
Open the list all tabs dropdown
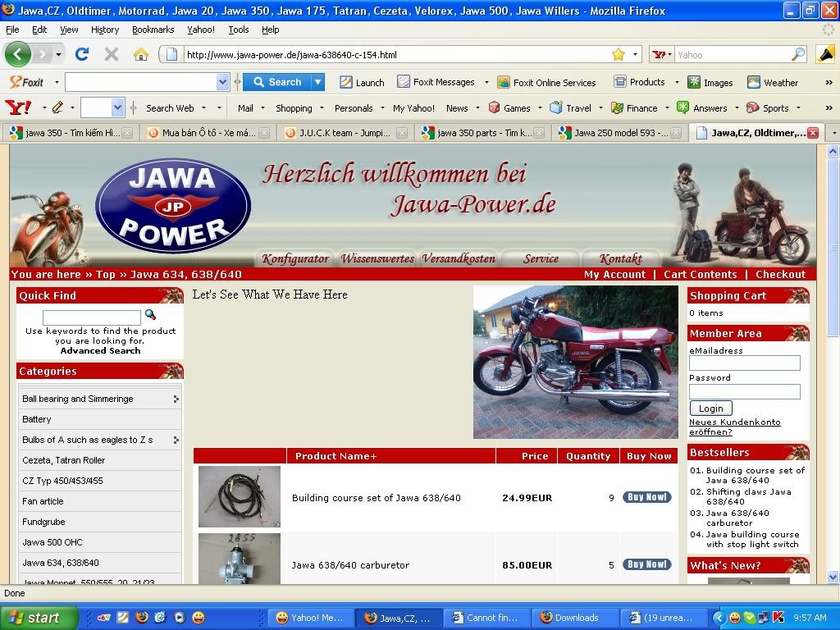(x=833, y=132)
